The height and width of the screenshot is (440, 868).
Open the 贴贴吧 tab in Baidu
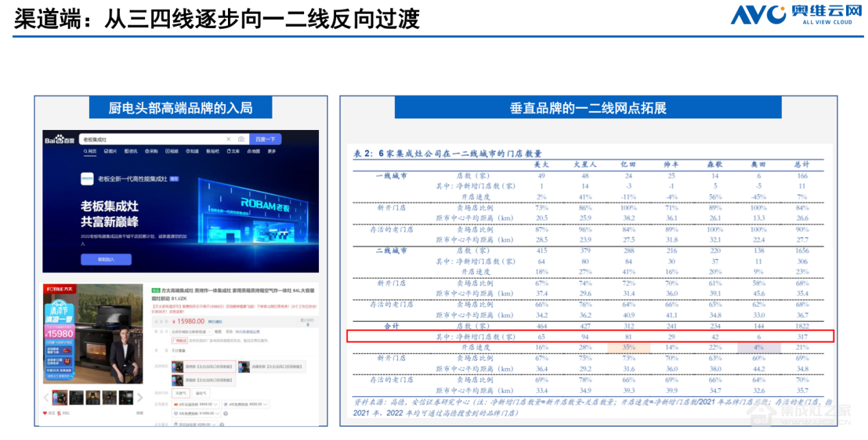[213, 151]
